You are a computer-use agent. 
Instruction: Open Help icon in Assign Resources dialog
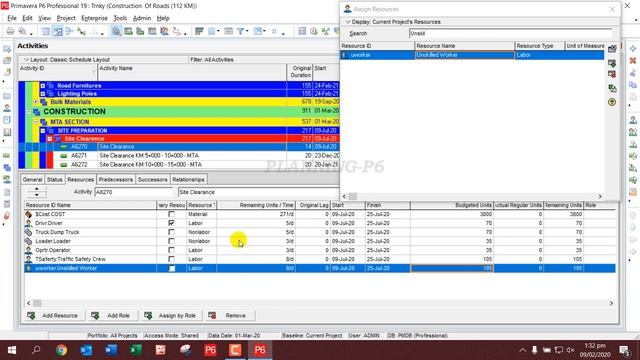[612, 102]
